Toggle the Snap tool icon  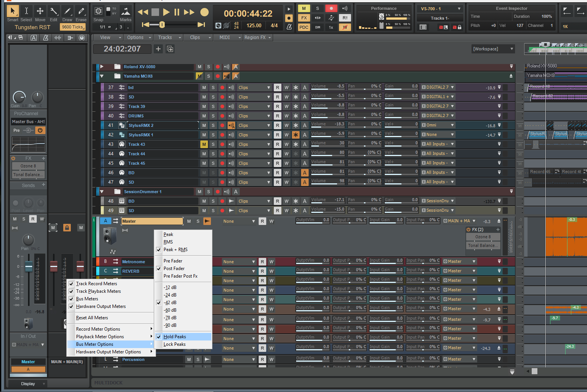pos(98,11)
